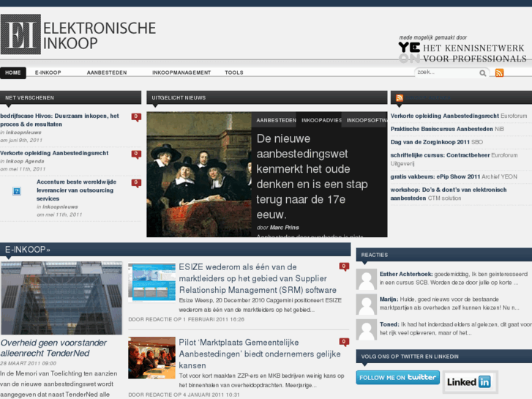The height and width of the screenshot is (399, 532).
Task: Go to the Home menu item
Action: coord(13,72)
